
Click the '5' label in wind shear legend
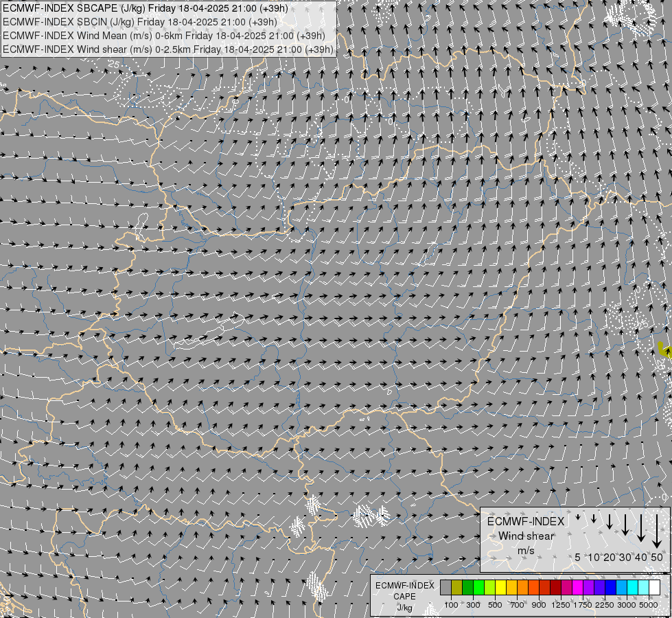(x=577, y=557)
